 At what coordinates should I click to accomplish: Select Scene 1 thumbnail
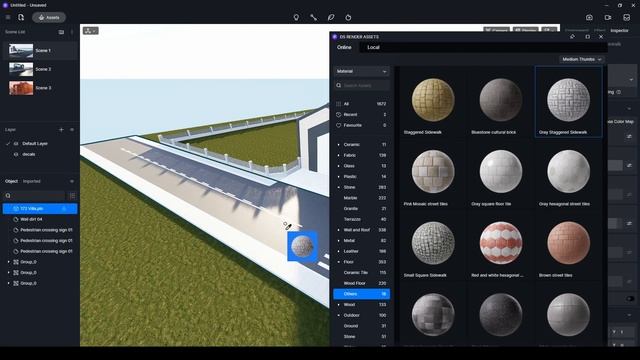[21, 51]
